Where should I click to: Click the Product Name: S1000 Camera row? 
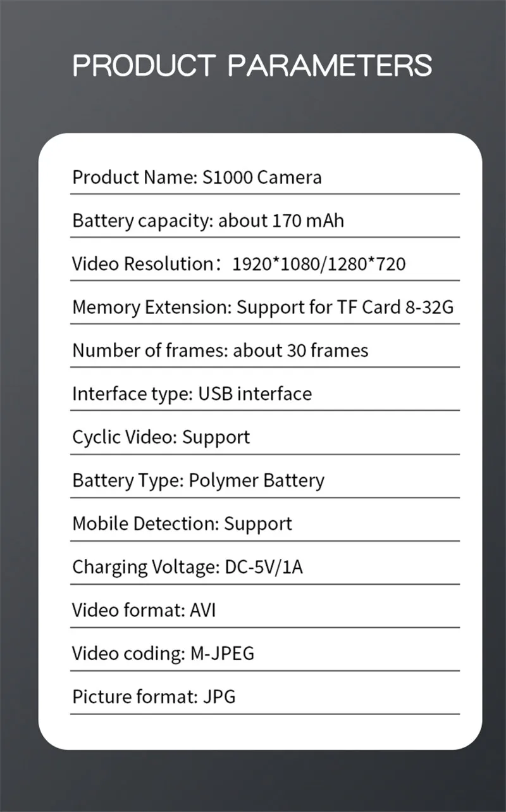[197, 177]
